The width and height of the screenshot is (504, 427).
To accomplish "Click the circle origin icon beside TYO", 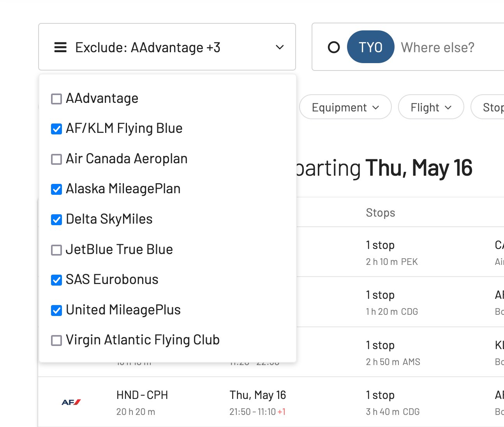I will coord(334,48).
